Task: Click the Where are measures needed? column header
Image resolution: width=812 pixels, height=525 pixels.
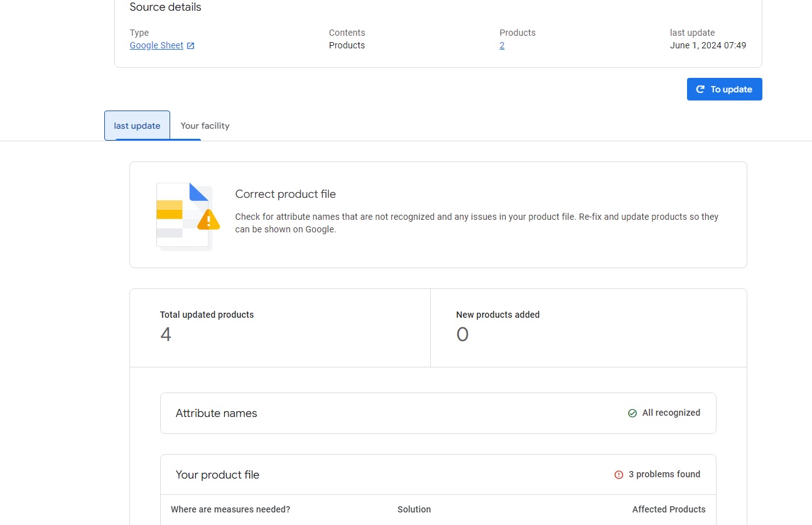Action: click(230, 509)
